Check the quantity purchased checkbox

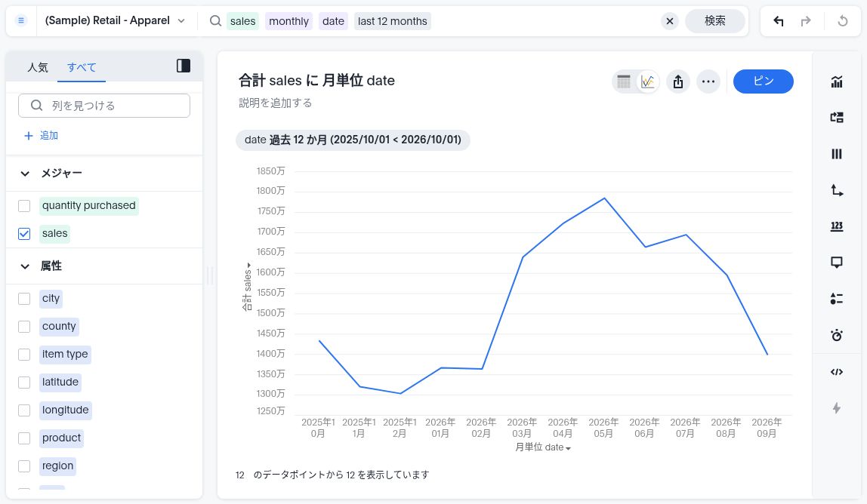[24, 205]
